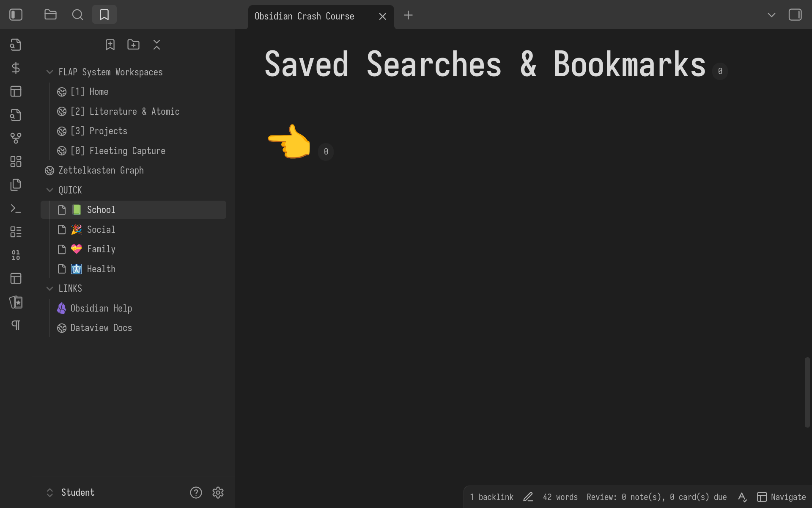The height and width of the screenshot is (508, 812).
Task: Select the Family note bookmark
Action: [134, 249]
